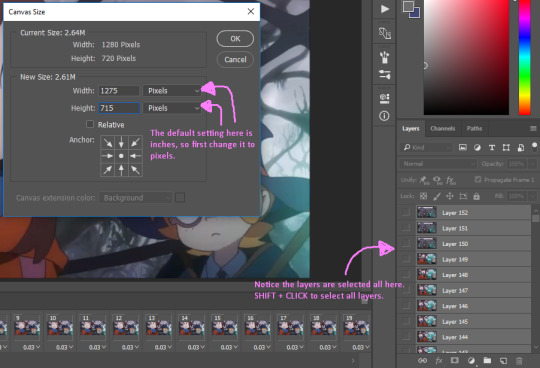Click the rainbow hue slider strip
Image resolution: width=540 pixels, height=368 pixels.
[x=525, y=57]
